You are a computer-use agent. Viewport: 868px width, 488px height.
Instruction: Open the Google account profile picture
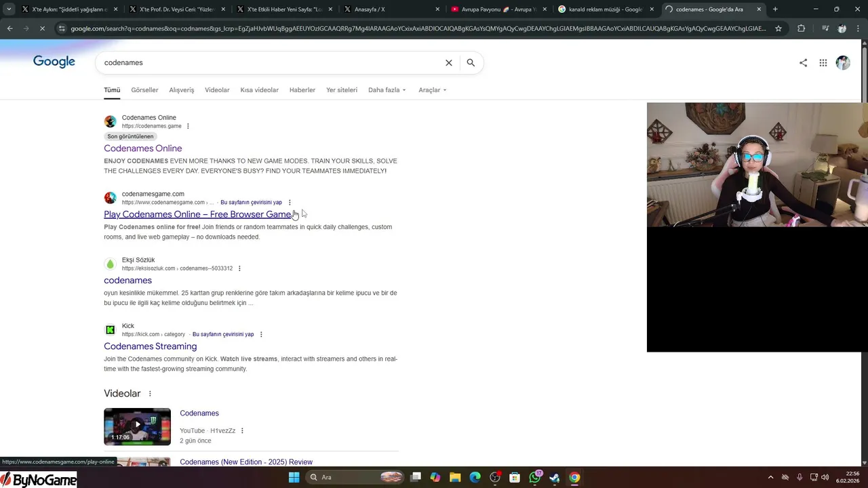pyautogui.click(x=843, y=63)
